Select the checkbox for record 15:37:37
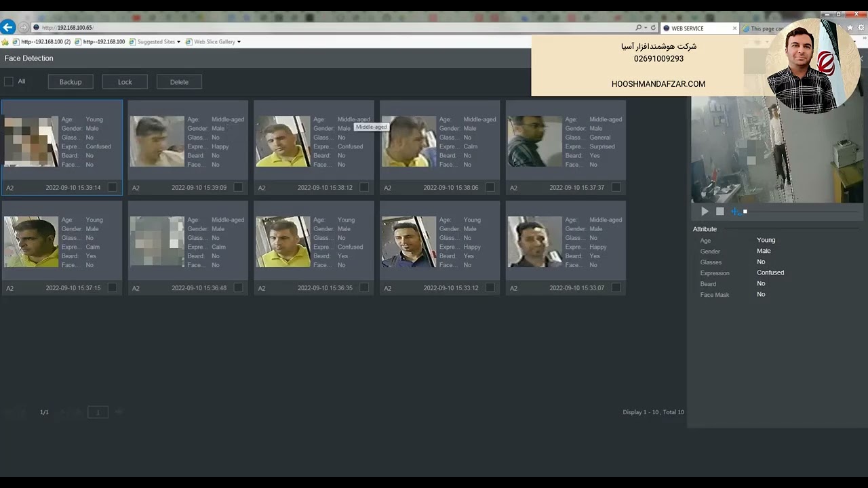Viewport: 868px width, 488px height. 616,187
